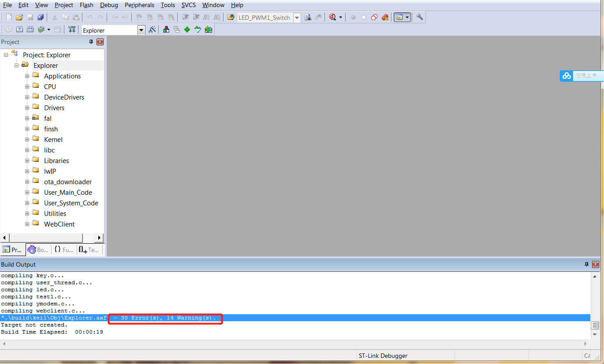Create a new file from the toolbar
Screen dimensions: 604x364
pos(9,17)
